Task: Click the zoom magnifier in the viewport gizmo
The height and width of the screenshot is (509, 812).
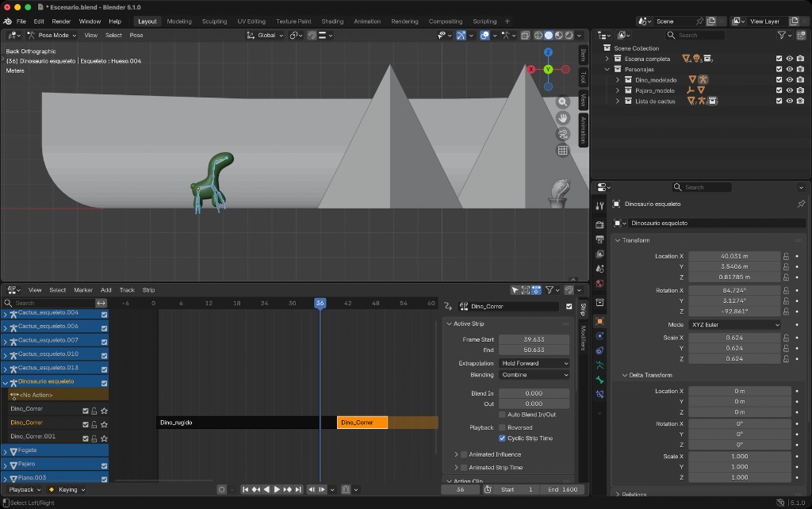Action: coord(563,102)
